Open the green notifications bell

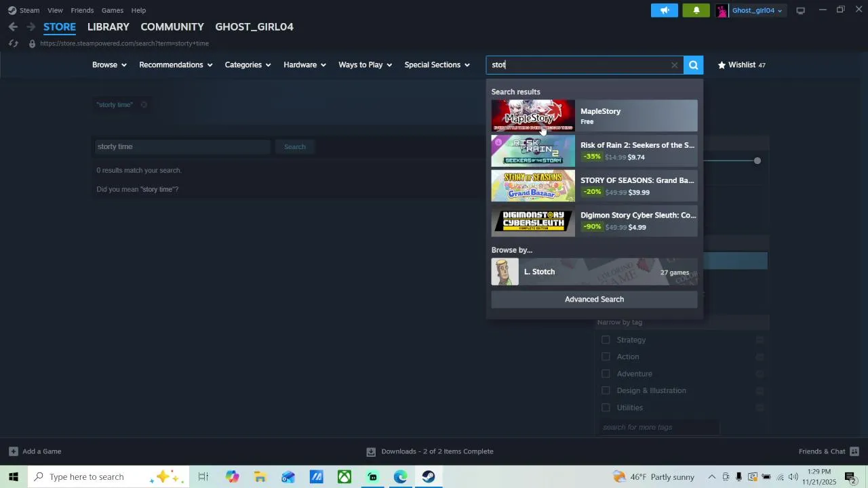click(x=696, y=10)
